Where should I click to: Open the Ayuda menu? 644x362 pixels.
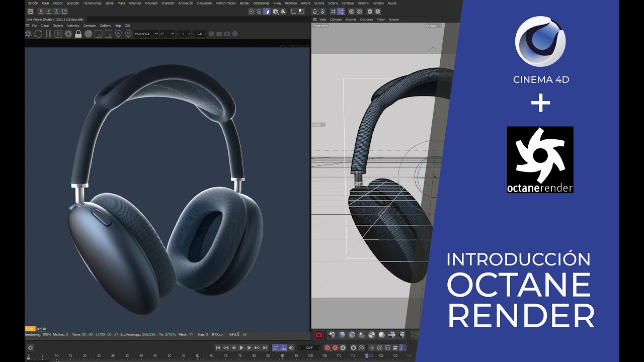(x=392, y=3)
